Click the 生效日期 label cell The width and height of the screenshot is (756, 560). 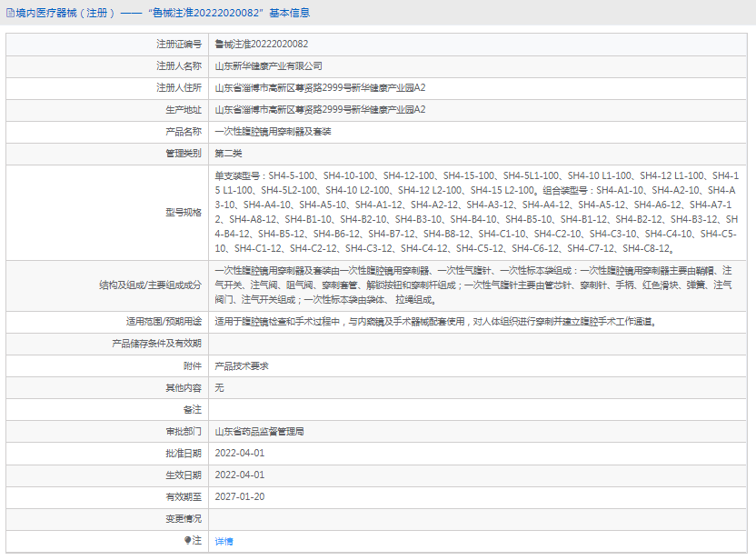107,475
